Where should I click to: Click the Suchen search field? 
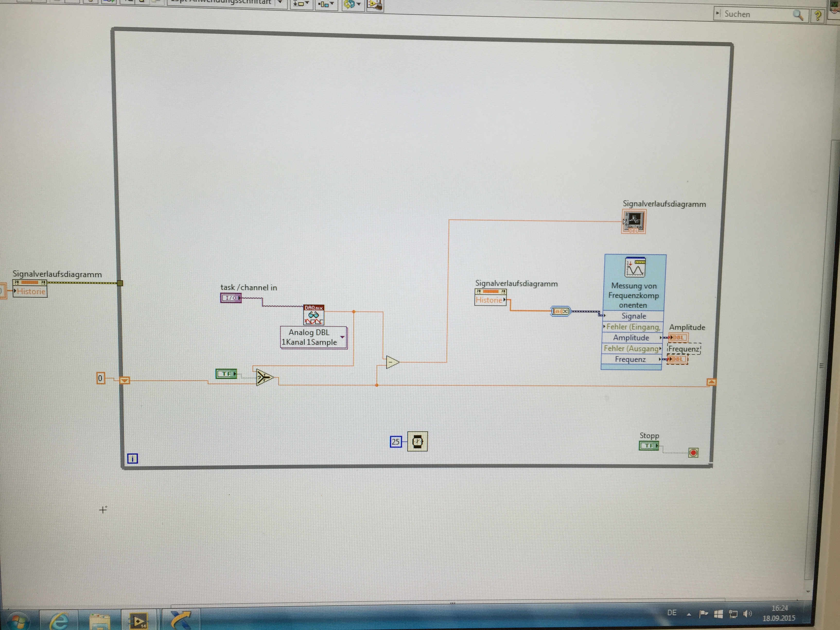(756, 14)
